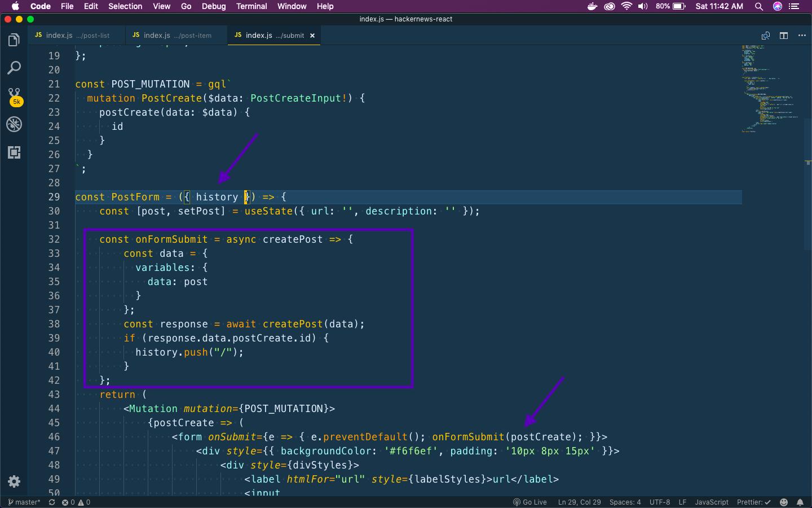Click onFormSubmit declaration on line 32
Image resolution: width=812 pixels, height=508 pixels.
tap(171, 239)
